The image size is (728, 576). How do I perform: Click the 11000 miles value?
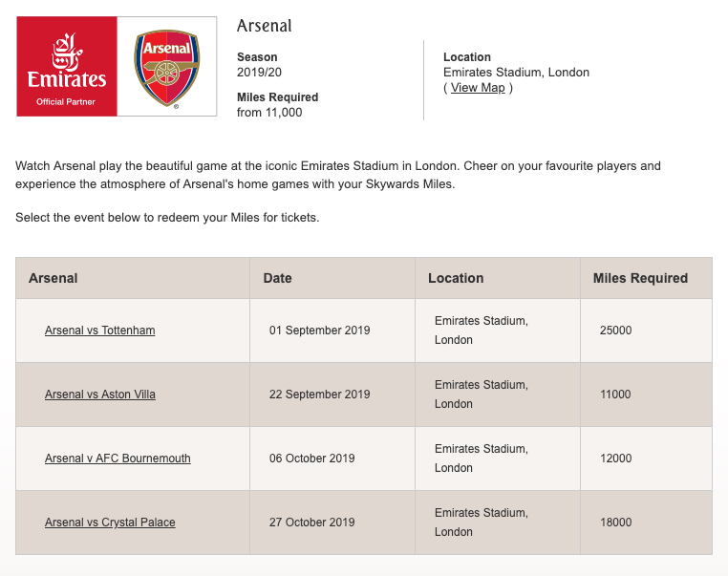pyautogui.click(x=615, y=395)
